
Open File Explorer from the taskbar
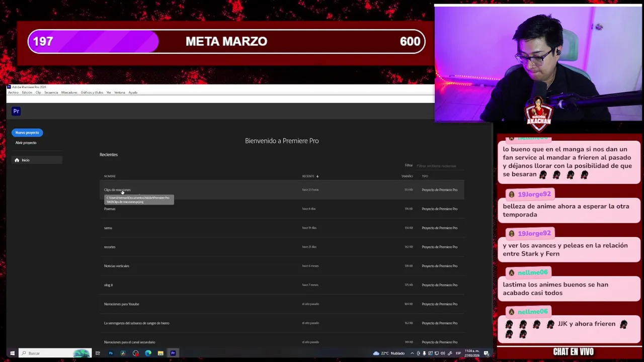(x=160, y=353)
